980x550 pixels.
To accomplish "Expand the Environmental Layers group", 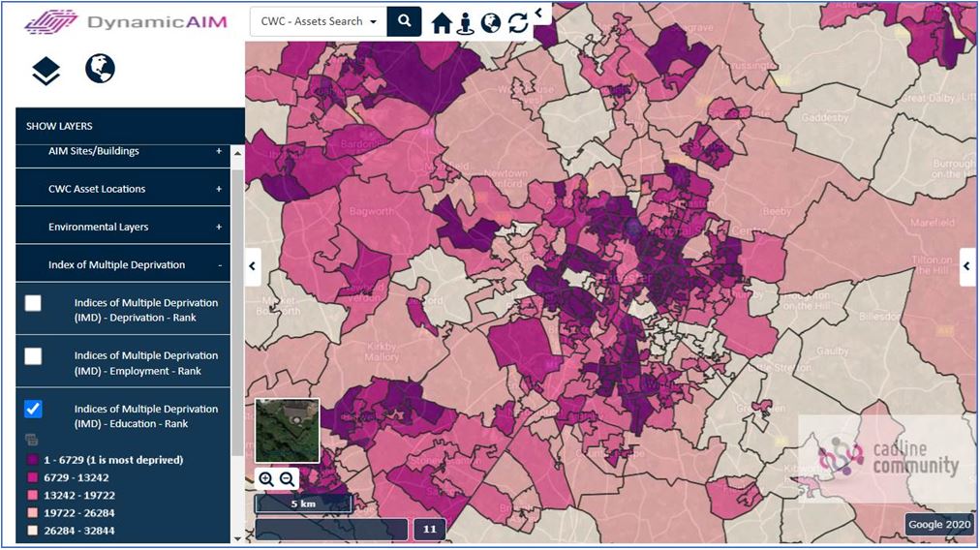I will [219, 227].
